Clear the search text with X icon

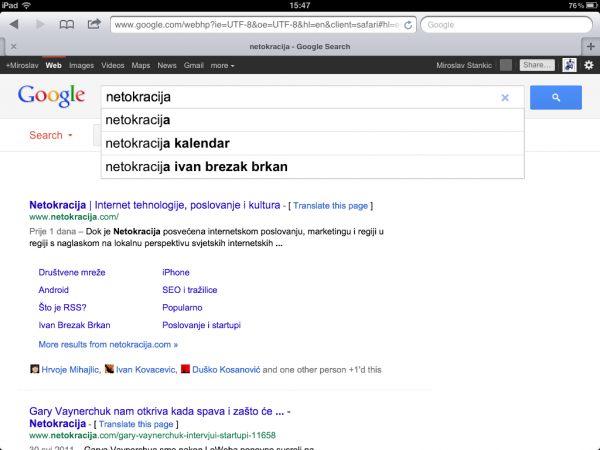tap(505, 98)
